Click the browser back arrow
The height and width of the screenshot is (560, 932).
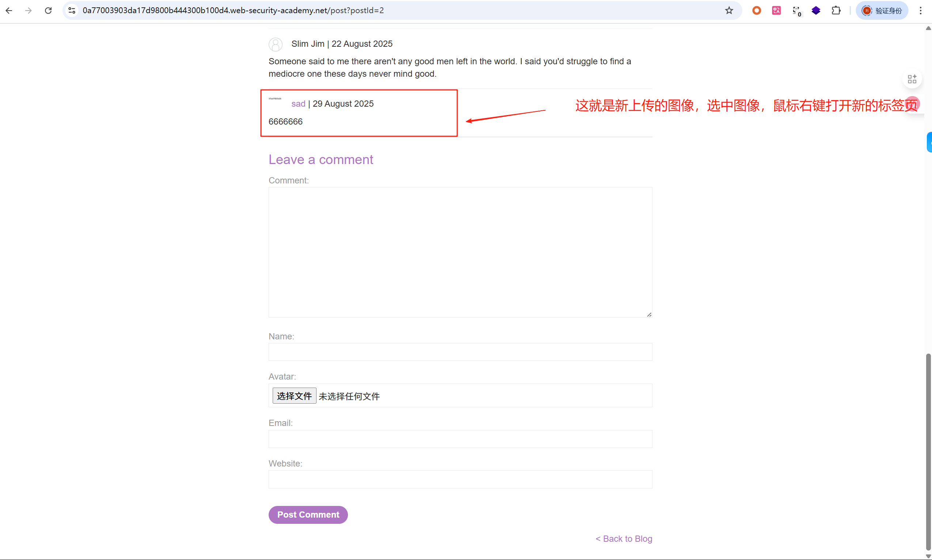[x=9, y=11]
